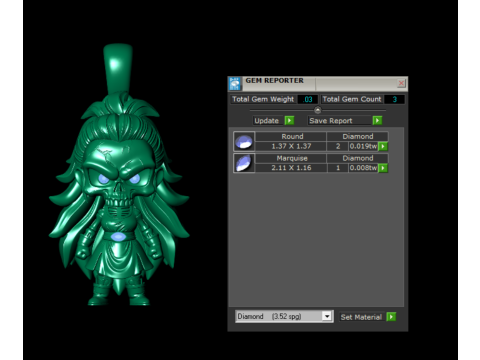Click the 2.11 X 1.16 size cell
Screen dimensions: 480x360
point(291,168)
